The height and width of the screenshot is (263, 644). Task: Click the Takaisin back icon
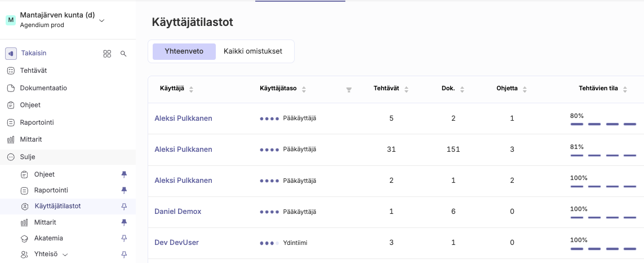(11, 54)
